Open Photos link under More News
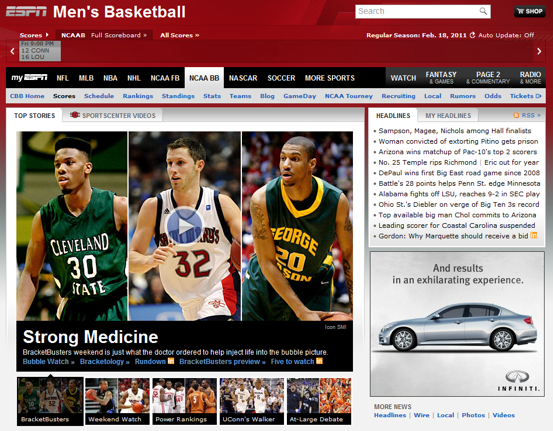The height and width of the screenshot is (431, 553). pos(473,415)
